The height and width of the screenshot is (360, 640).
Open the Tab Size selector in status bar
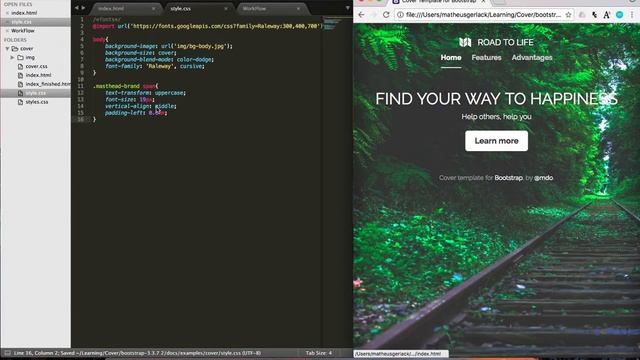coord(319,353)
